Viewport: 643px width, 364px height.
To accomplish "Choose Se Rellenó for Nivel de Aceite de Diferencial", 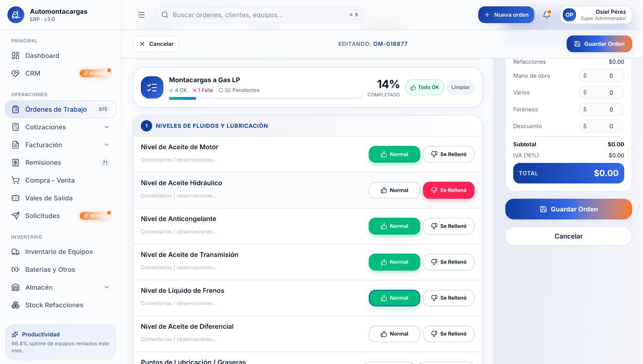I will (x=449, y=334).
